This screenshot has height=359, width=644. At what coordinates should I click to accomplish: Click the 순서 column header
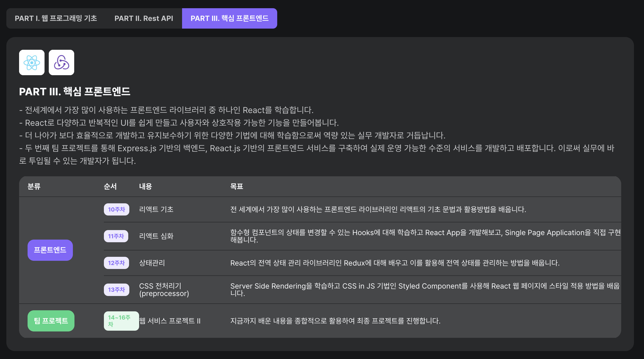[110, 186]
